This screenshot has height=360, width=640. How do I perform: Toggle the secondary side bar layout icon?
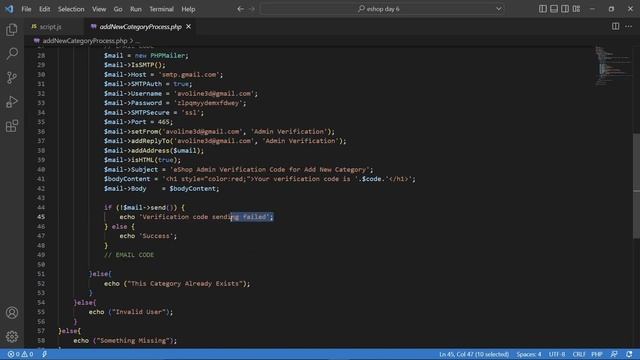(565, 9)
